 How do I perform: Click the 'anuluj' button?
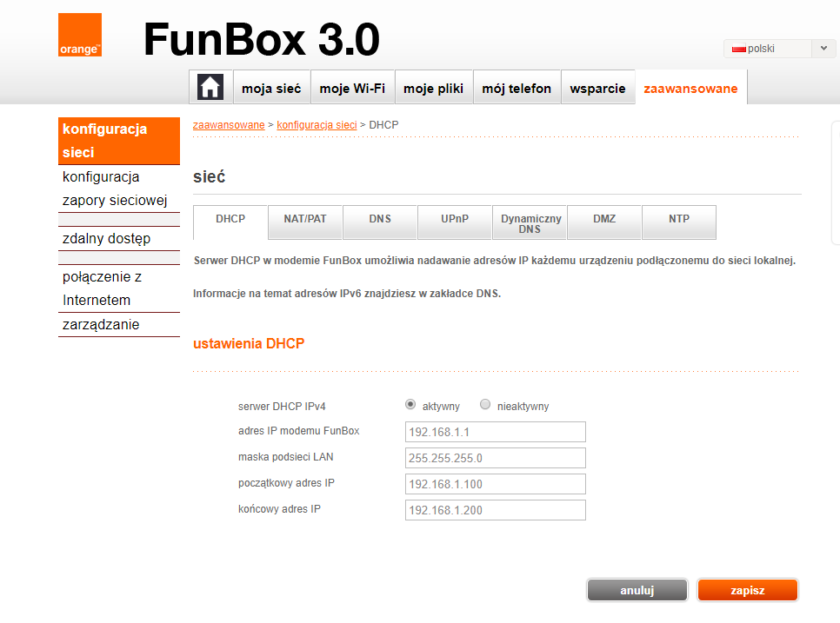637,589
